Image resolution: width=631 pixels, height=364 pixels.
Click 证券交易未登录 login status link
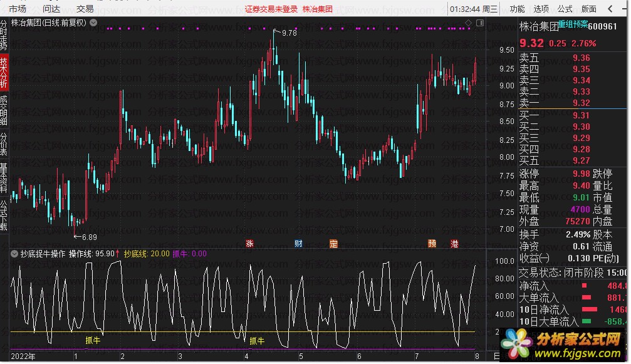click(271, 9)
